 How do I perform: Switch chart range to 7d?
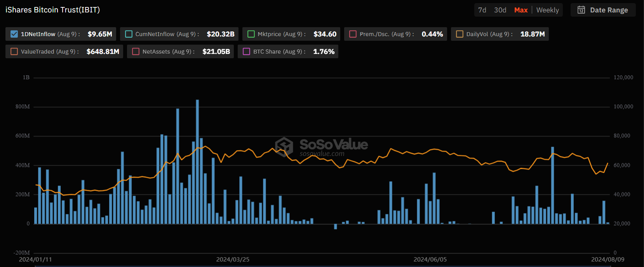[482, 10]
